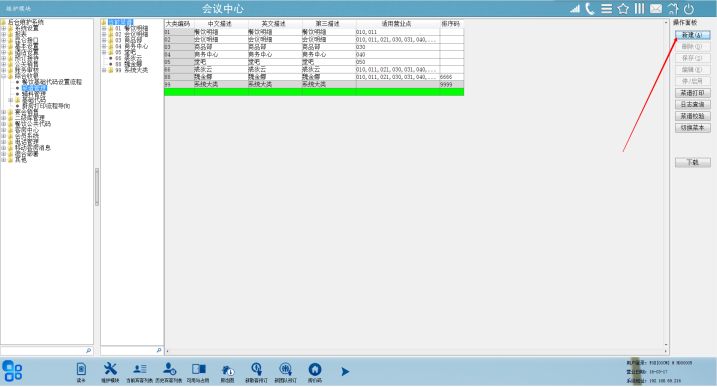The width and height of the screenshot is (717, 387).
Task: Open the four-squares launcher icon bottom left
Action: pyautogui.click(x=12, y=371)
